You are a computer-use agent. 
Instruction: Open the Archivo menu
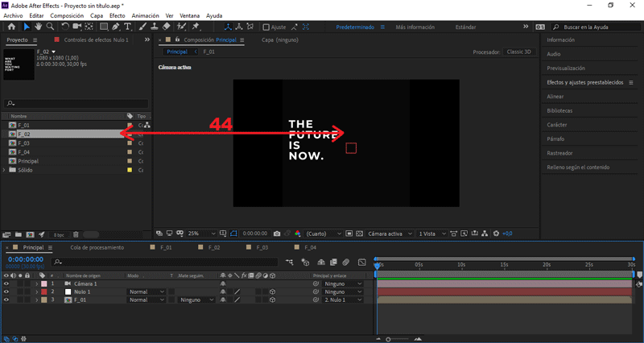(13, 15)
